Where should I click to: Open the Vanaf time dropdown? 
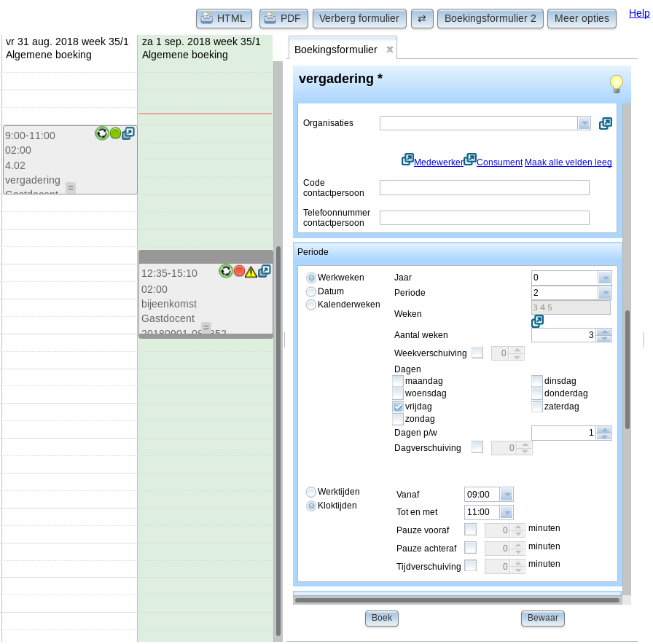point(507,495)
